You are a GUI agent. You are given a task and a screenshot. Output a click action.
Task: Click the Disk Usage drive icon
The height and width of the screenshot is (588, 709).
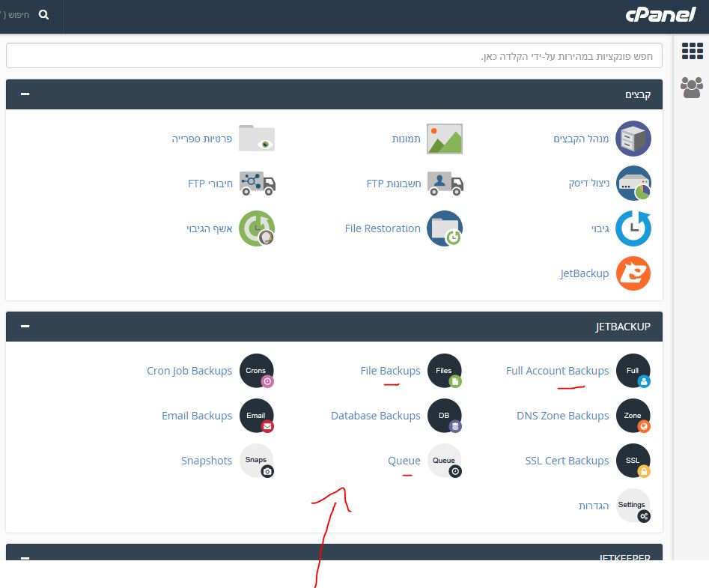click(633, 184)
